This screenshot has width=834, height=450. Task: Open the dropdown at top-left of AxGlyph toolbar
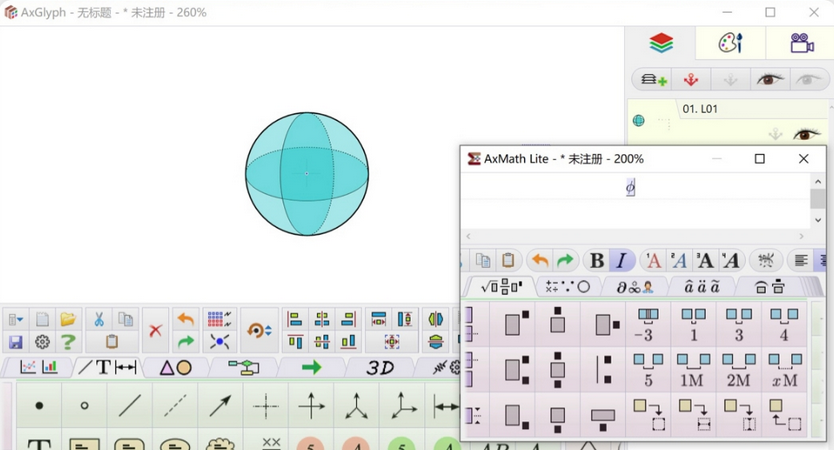(x=16, y=320)
